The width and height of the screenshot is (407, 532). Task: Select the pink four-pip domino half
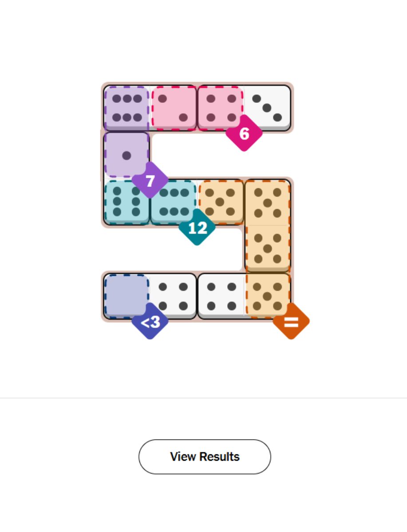[x=221, y=108]
